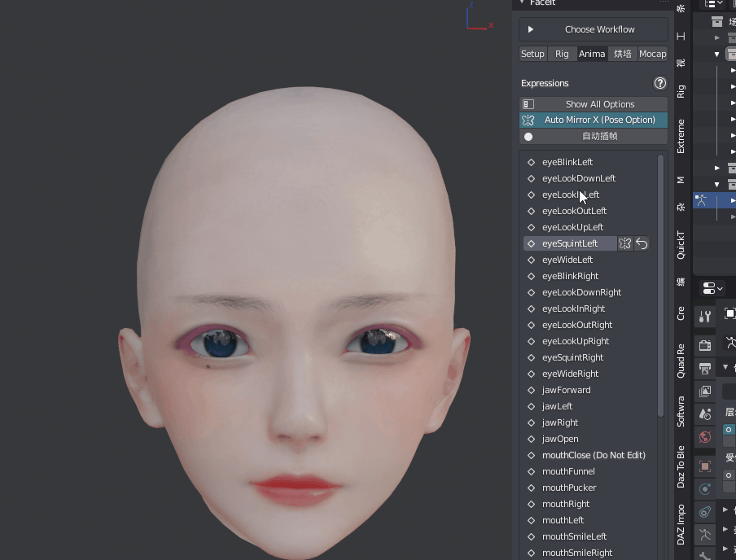Click the Auto Mirror X butterfly icon
736x560 pixels.
528,120
